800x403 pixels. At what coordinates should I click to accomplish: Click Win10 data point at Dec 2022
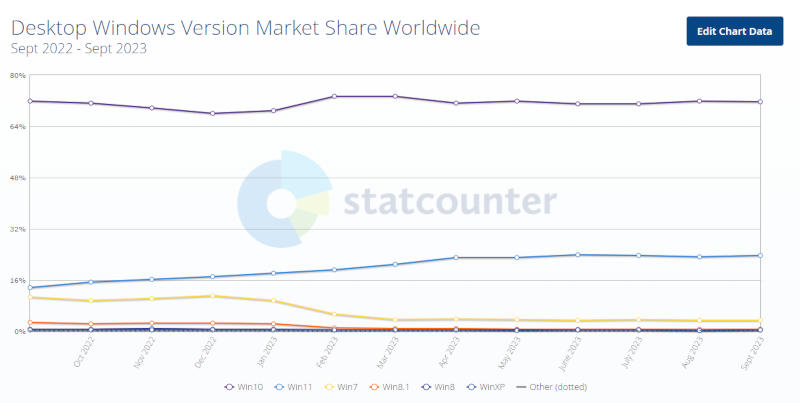[212, 113]
